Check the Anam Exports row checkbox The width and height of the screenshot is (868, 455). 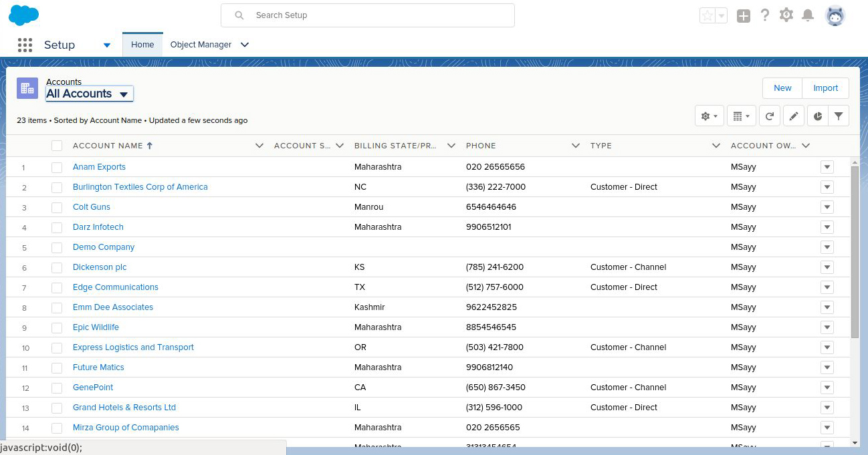pyautogui.click(x=57, y=167)
